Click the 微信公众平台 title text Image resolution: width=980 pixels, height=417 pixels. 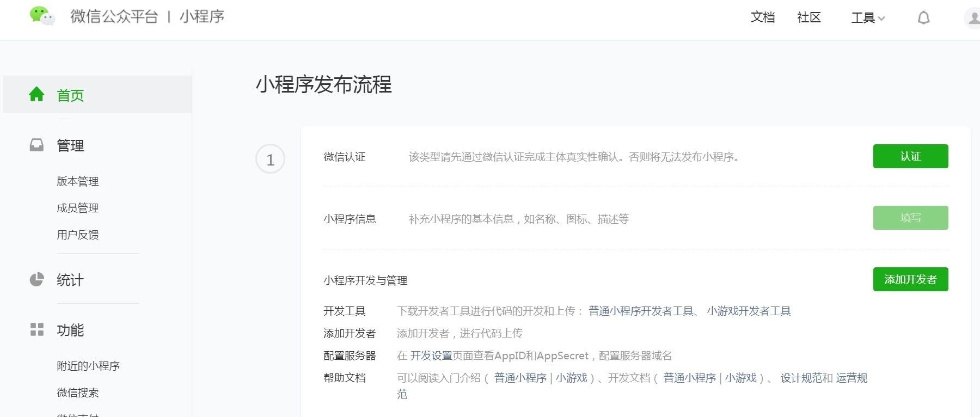coord(114,16)
